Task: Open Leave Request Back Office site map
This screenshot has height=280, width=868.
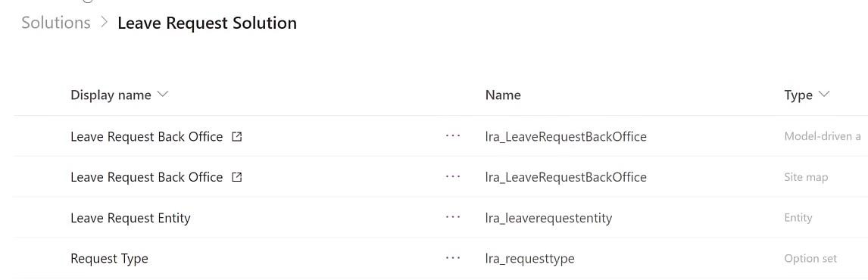Action: [x=147, y=177]
